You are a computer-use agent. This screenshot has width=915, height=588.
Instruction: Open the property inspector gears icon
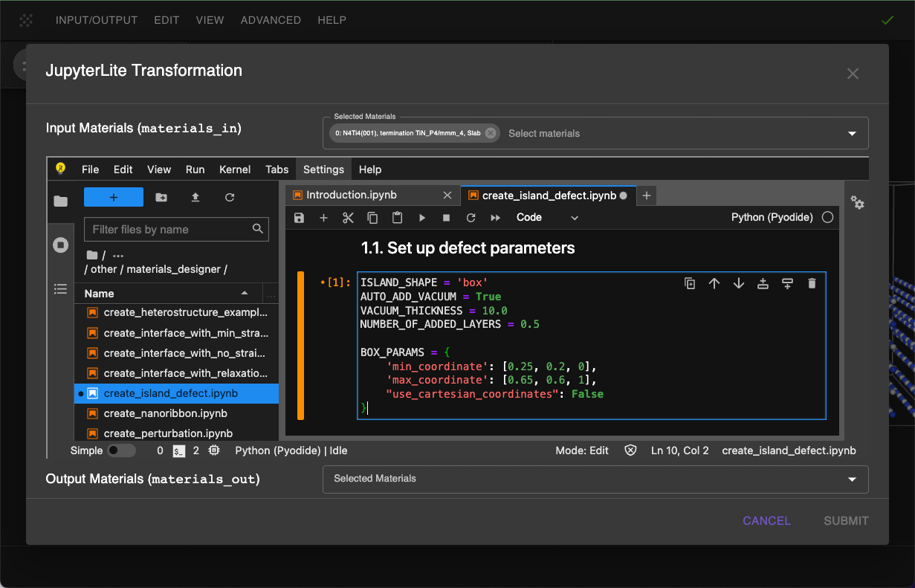pos(857,202)
